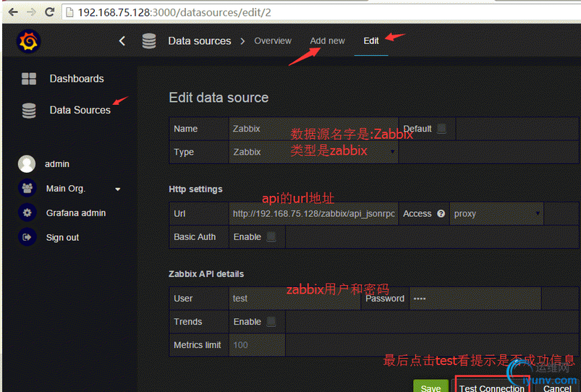This screenshot has width=581, height=392.
Task: Go back with browser back arrow
Action: 13,12
